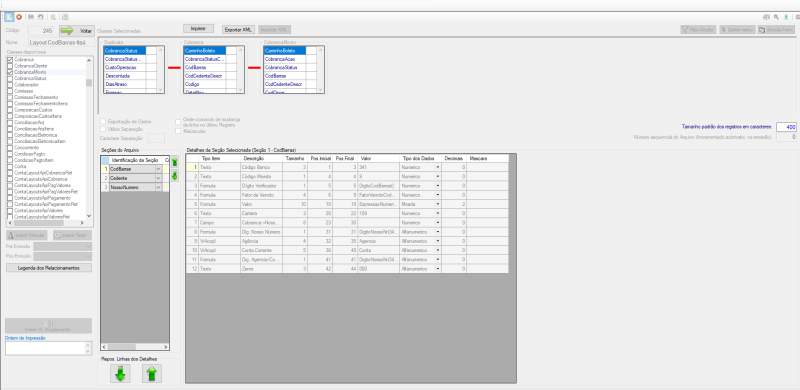Viewport: 800px width, 390px height.
Task: Click the Conta Corrente description cell
Action: tap(262, 250)
